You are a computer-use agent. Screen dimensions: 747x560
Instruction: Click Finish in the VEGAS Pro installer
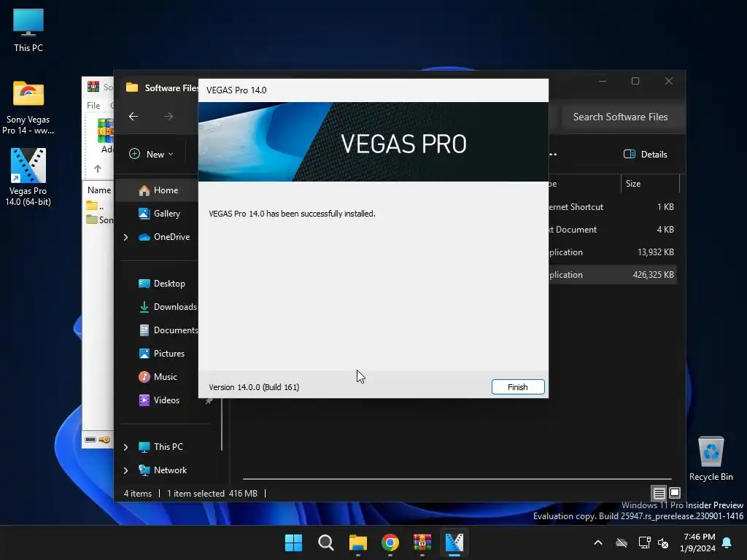point(517,386)
